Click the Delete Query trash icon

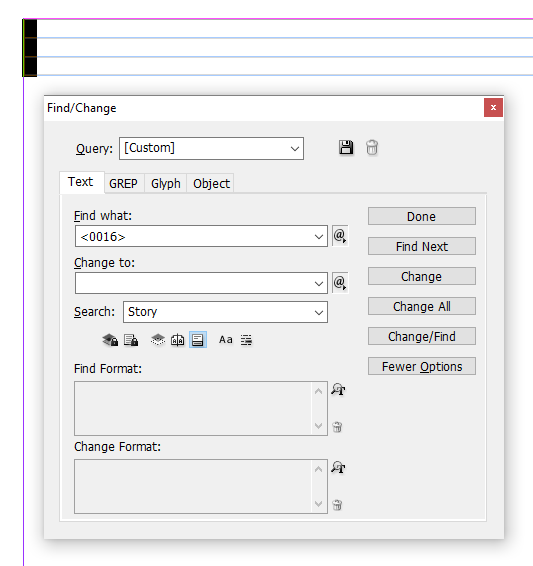click(x=372, y=148)
